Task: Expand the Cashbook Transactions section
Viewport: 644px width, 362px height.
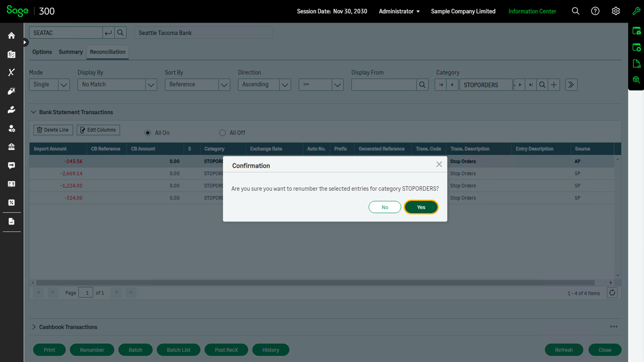Action: click(x=34, y=327)
